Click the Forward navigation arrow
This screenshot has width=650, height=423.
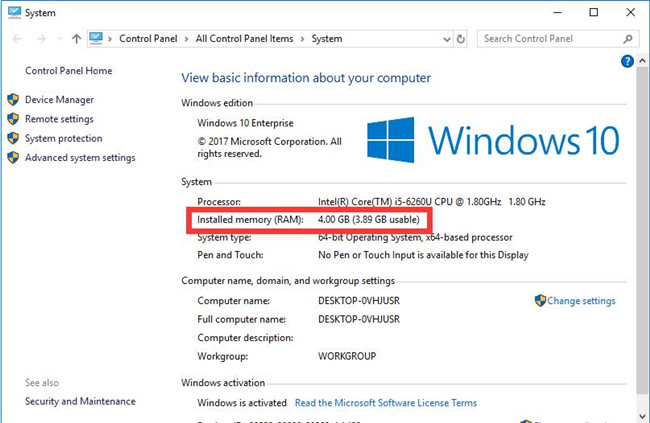pyautogui.click(x=41, y=39)
